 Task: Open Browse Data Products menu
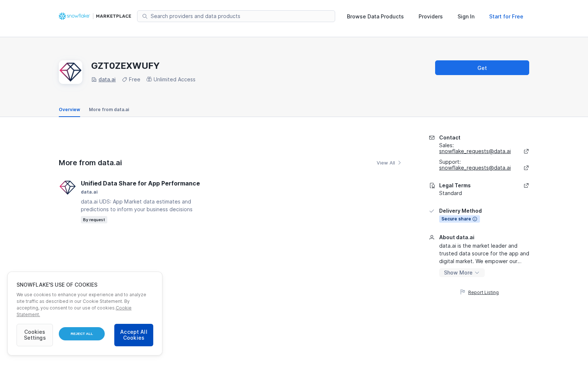pyautogui.click(x=375, y=17)
